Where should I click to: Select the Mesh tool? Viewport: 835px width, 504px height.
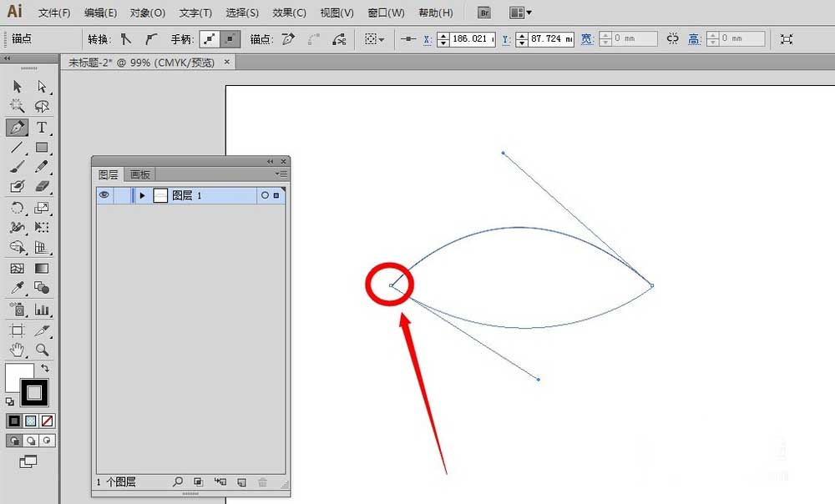tap(17, 268)
